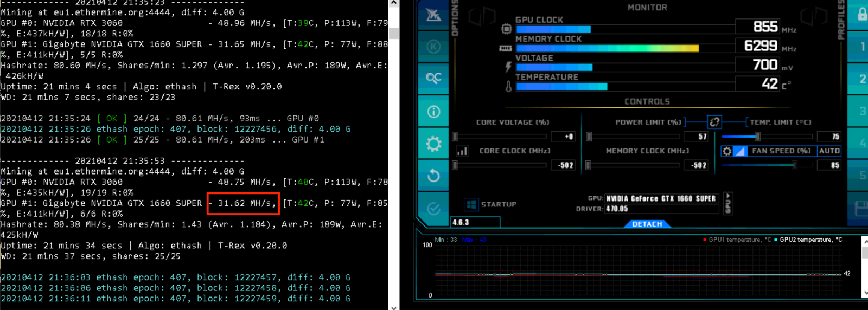Click the user-defined fan curve icon
This screenshot has height=310, width=868.
click(740, 151)
